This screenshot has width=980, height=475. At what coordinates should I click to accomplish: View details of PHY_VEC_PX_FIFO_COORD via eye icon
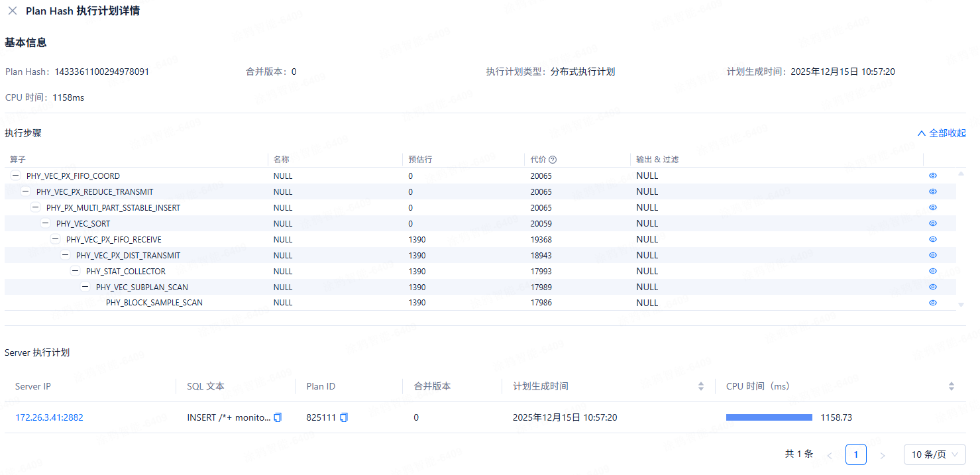point(932,176)
